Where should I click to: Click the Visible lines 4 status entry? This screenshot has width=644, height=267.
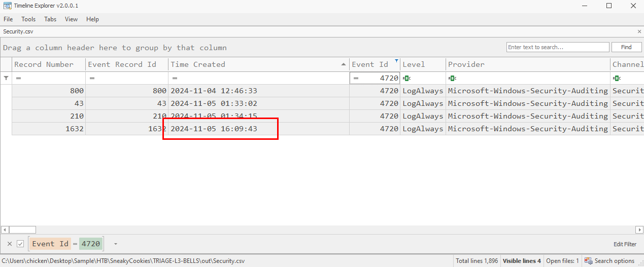(x=522, y=261)
